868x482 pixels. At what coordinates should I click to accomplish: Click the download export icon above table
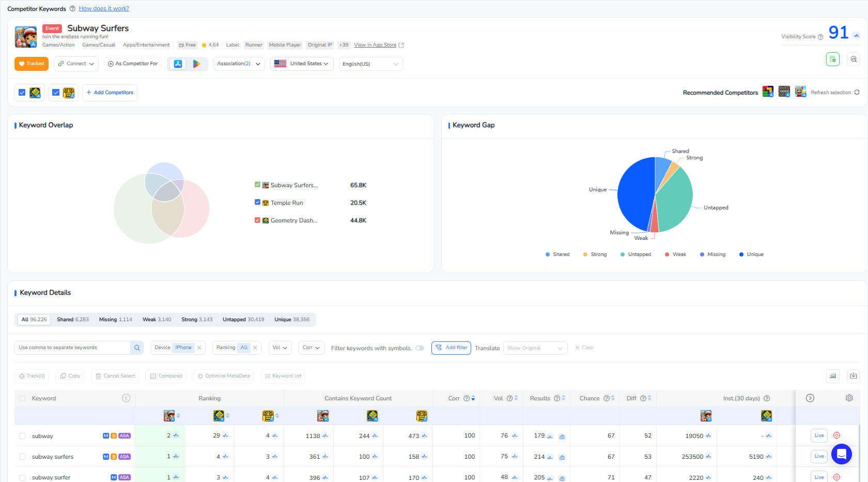coord(853,376)
